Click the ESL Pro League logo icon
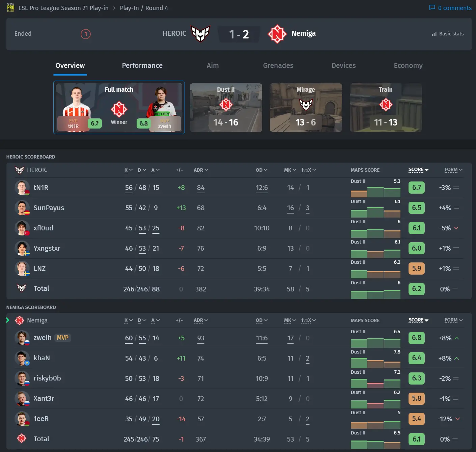476x452 pixels. 11,7
